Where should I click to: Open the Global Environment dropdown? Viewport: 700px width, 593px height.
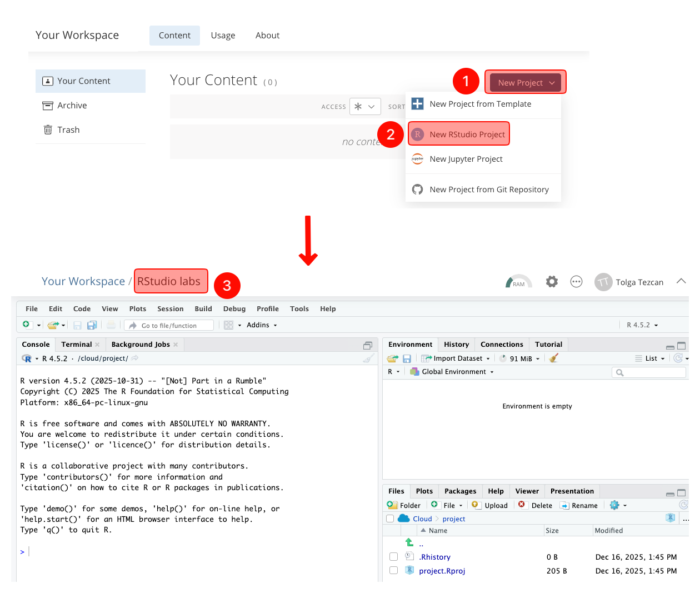[x=452, y=372]
